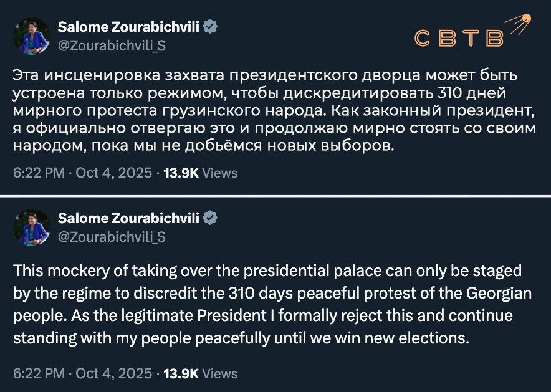Click the "Views" label under the English tweet

[220, 373]
